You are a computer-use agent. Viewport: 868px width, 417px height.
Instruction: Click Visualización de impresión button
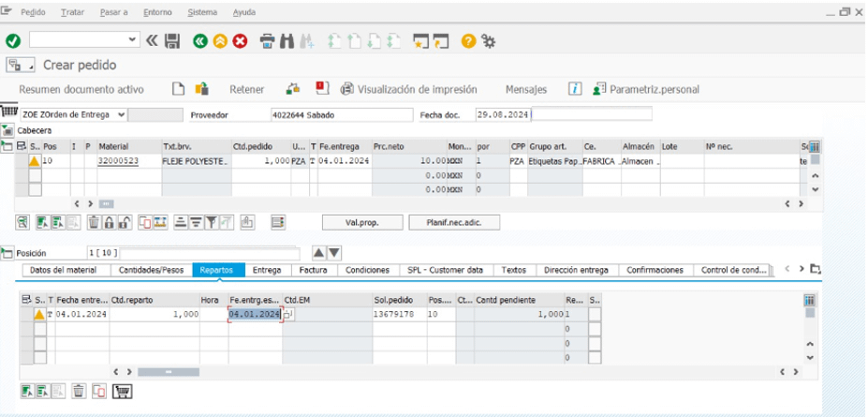point(410,89)
